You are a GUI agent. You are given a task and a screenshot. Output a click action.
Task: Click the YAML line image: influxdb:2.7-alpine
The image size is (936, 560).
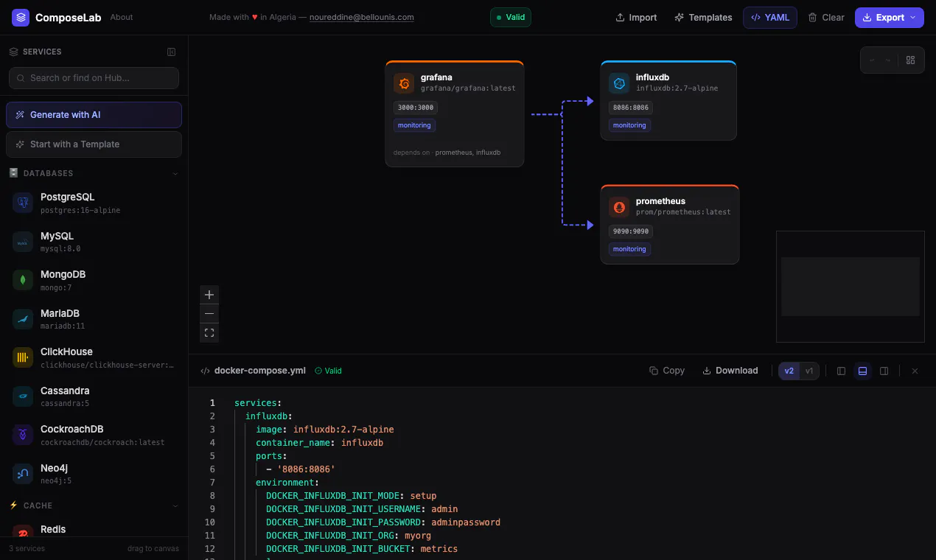325,430
